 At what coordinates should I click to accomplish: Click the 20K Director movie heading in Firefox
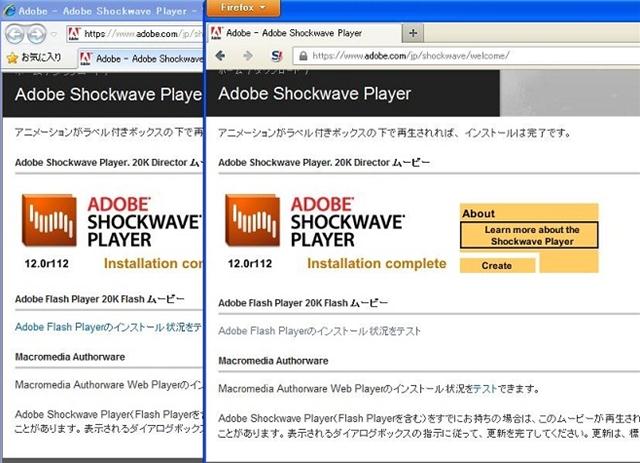(x=324, y=162)
